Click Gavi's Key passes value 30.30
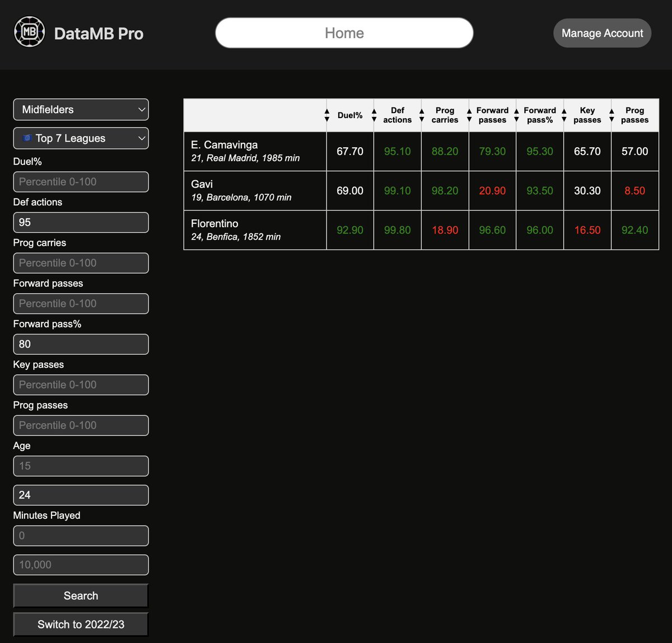 587,190
